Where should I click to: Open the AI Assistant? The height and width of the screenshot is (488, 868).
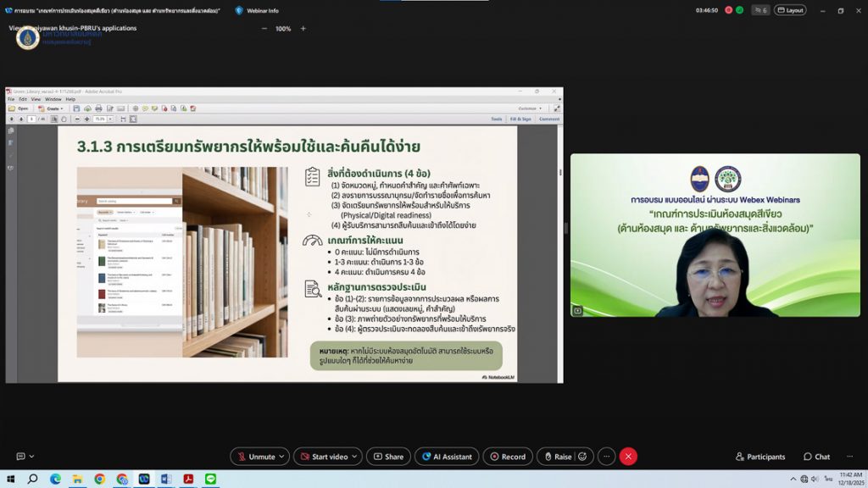[447, 457]
